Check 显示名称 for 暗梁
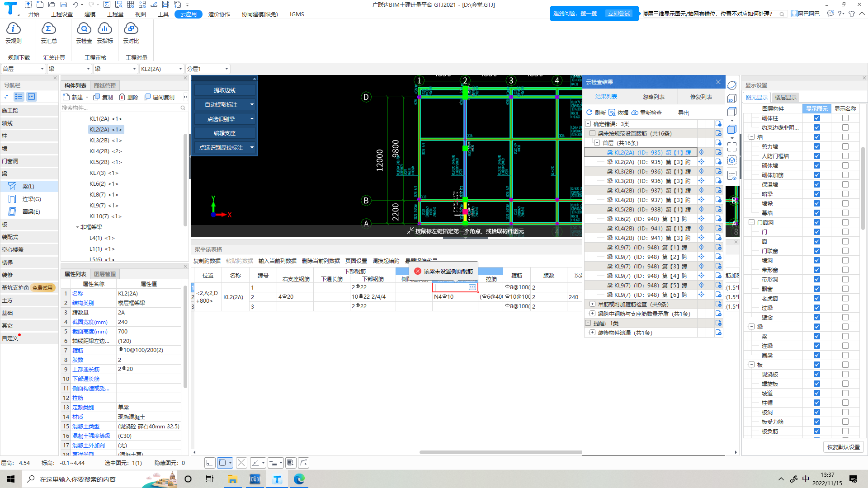Image resolution: width=868 pixels, height=488 pixels. [845, 194]
